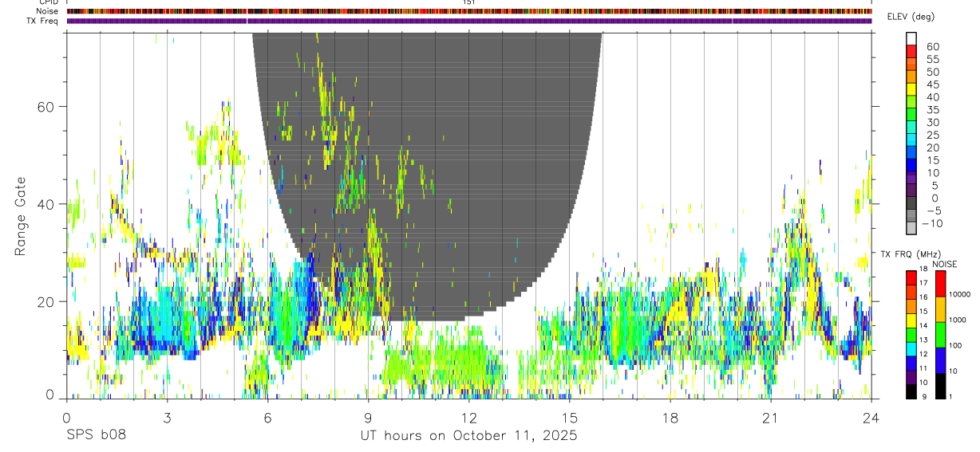
Task: Click the ELEV legend value '55'
Action: (x=932, y=60)
